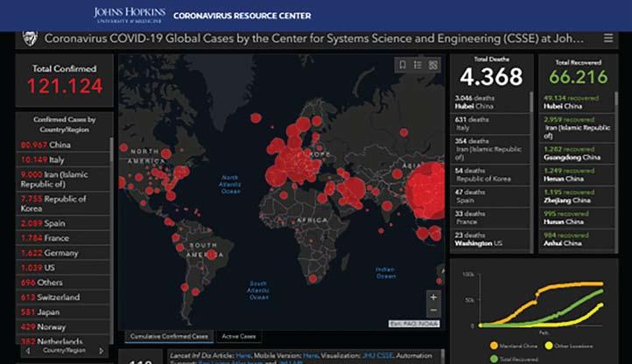Open Coronavirus Resource Center header link
The height and width of the screenshot is (364, 632).
pos(242,16)
